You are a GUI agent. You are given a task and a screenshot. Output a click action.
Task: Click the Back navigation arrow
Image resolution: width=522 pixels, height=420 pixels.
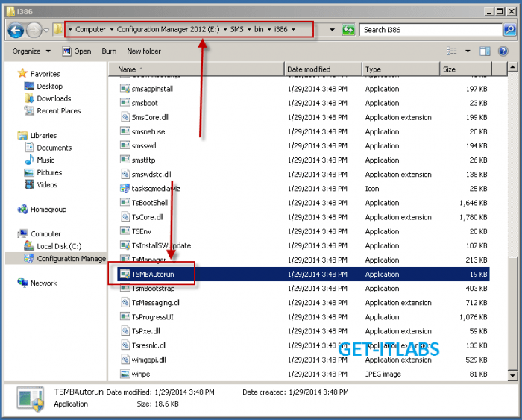16,30
